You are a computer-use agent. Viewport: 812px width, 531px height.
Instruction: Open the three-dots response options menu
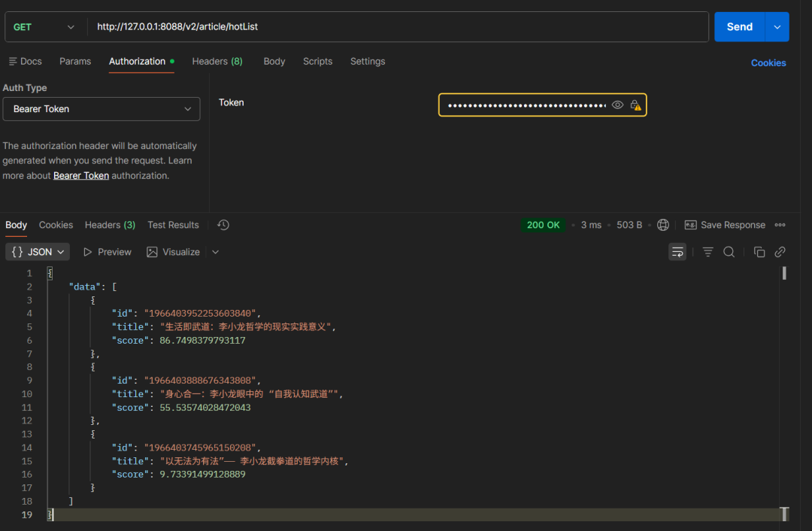pyautogui.click(x=780, y=225)
